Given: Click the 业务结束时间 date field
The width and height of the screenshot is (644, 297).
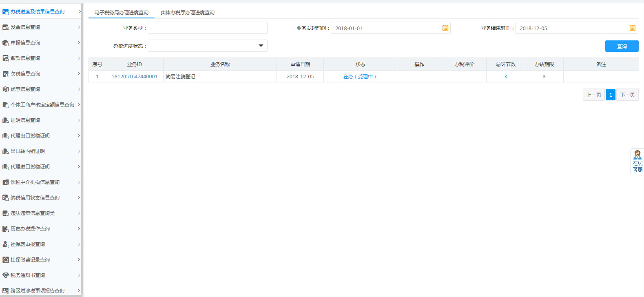Looking at the screenshot, I should coord(577,28).
